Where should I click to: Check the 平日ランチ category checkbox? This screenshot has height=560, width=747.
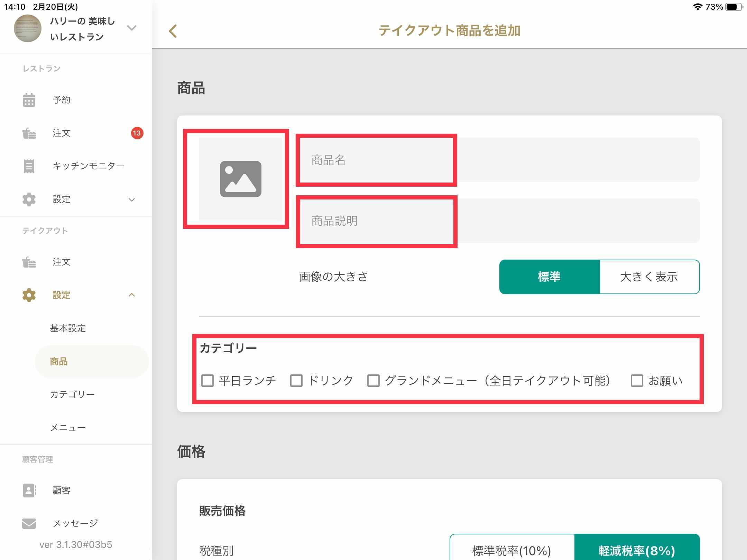207,381
